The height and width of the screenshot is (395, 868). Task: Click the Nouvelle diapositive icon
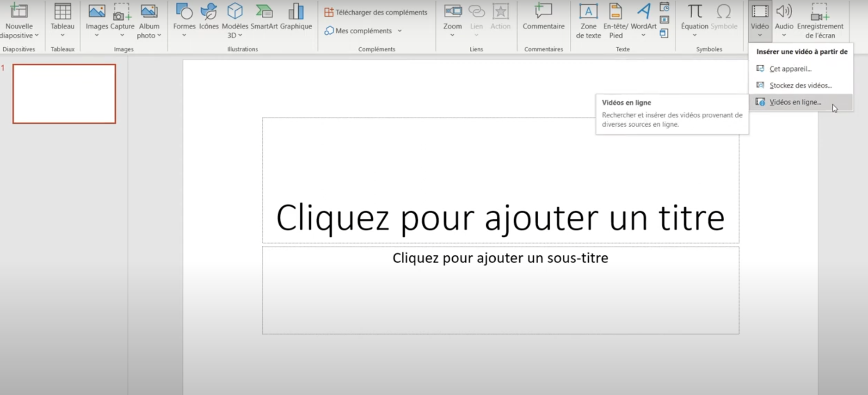pos(19,11)
